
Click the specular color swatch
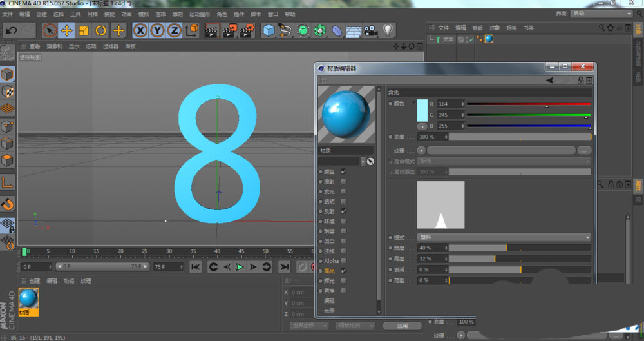pos(422,110)
